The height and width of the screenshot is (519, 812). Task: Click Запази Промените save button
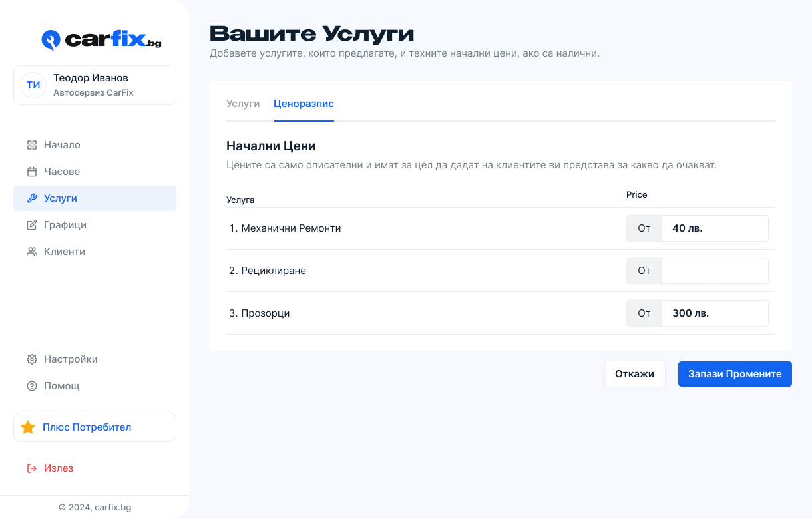pyautogui.click(x=735, y=374)
